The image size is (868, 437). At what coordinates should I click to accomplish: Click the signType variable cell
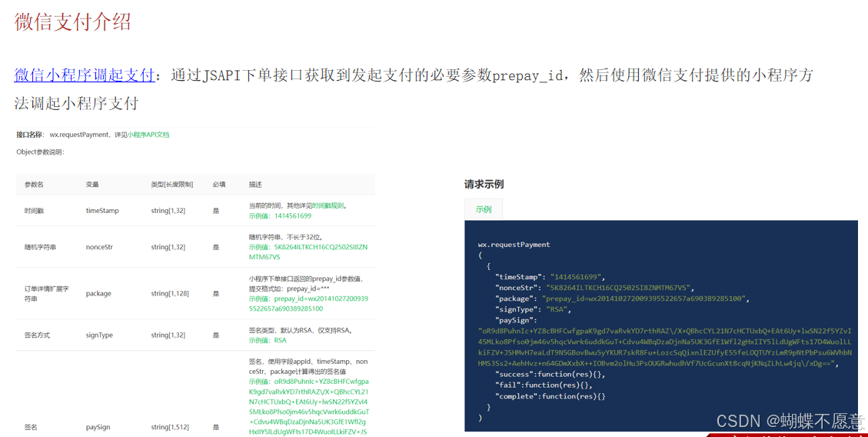pos(99,335)
